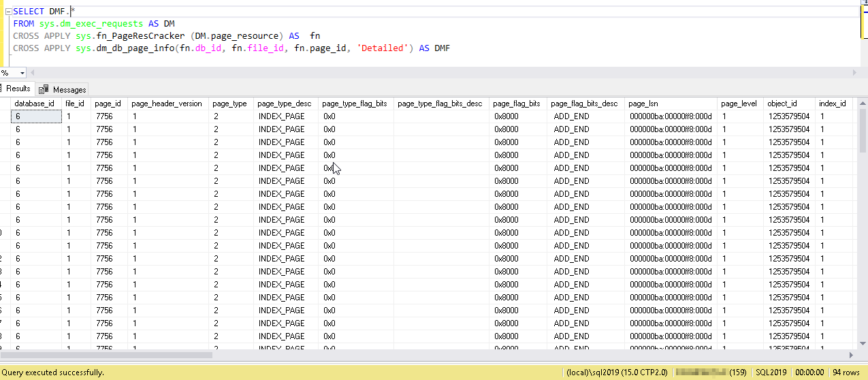Select the database_id column header
Viewport: 868px width, 380px height.
pyautogui.click(x=34, y=104)
